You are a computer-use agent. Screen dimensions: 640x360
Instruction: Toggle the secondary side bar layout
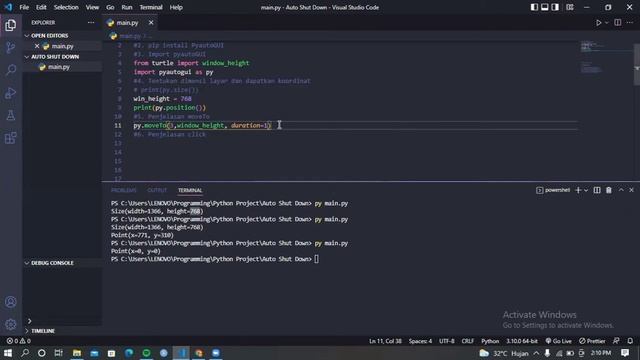click(x=555, y=7)
